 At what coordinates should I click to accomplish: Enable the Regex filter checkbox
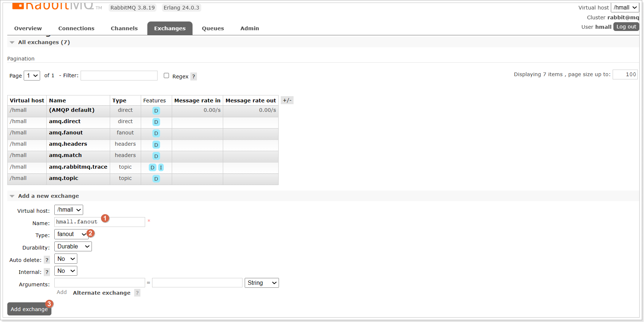pos(166,75)
